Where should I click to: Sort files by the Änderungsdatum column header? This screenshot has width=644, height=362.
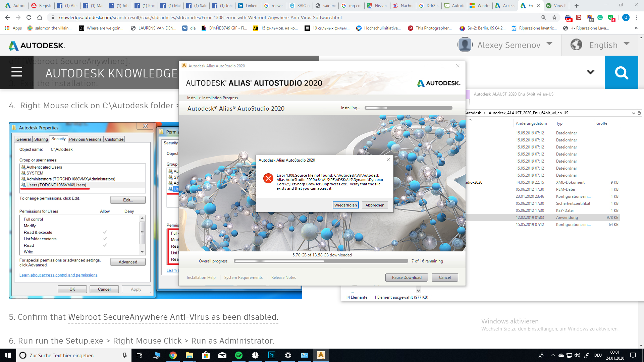coord(531,123)
